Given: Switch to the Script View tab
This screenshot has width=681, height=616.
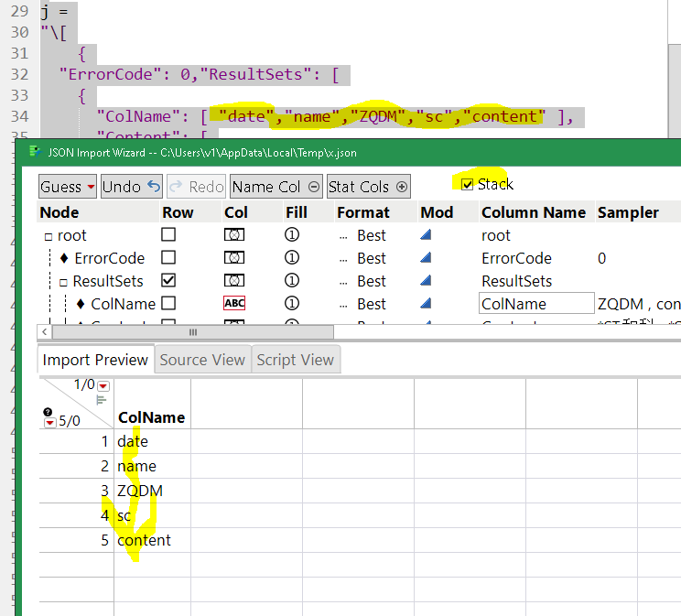Looking at the screenshot, I should (x=295, y=360).
